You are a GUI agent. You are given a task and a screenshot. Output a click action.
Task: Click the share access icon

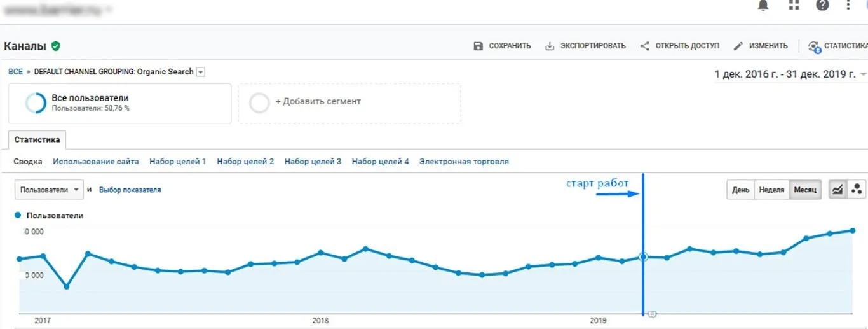coord(644,46)
